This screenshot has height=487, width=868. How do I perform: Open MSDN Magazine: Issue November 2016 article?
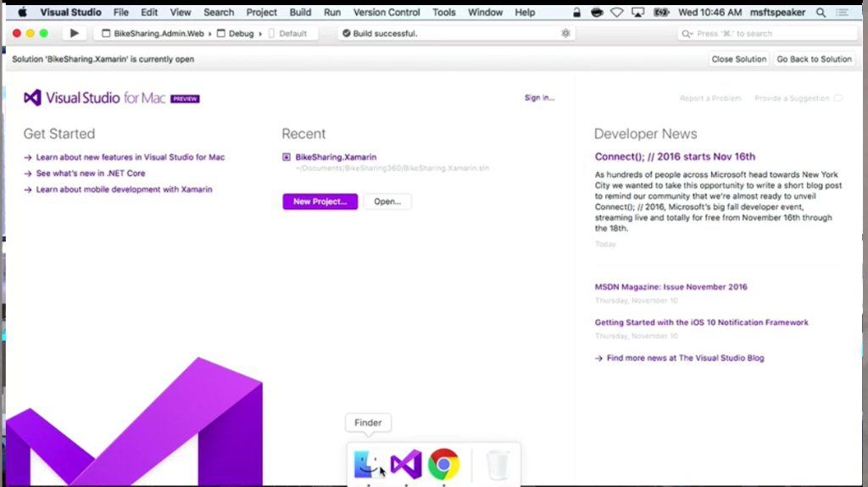(671, 286)
